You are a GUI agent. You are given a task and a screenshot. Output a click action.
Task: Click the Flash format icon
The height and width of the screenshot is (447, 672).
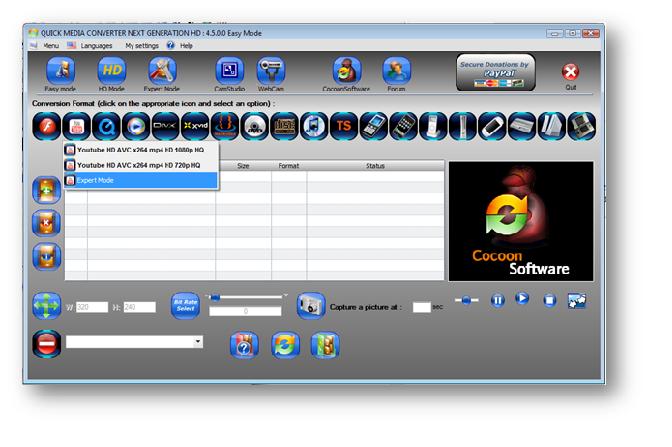coord(46,126)
